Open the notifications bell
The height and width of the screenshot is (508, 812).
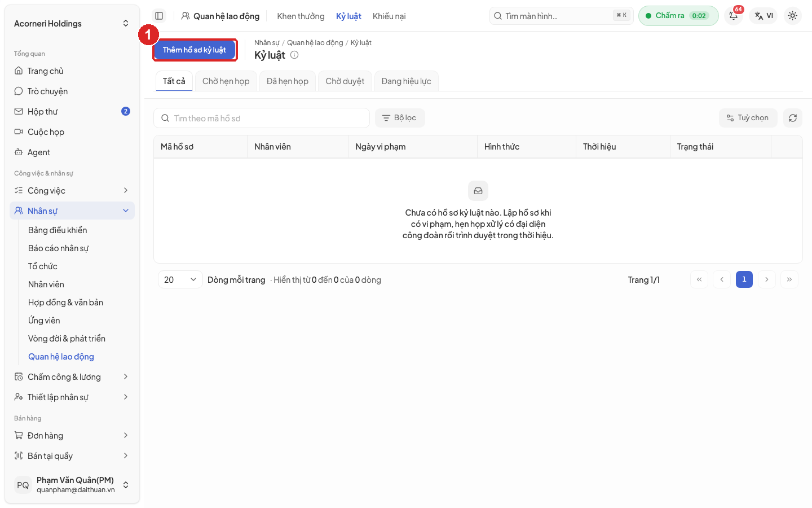(734, 16)
